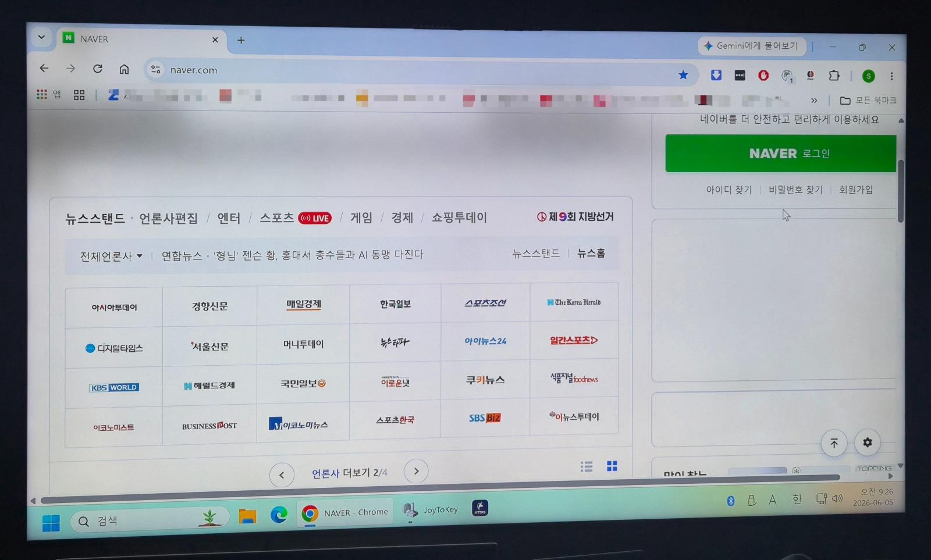The height and width of the screenshot is (560, 931).
Task: Switch to the 게임 tab
Action: (361, 217)
